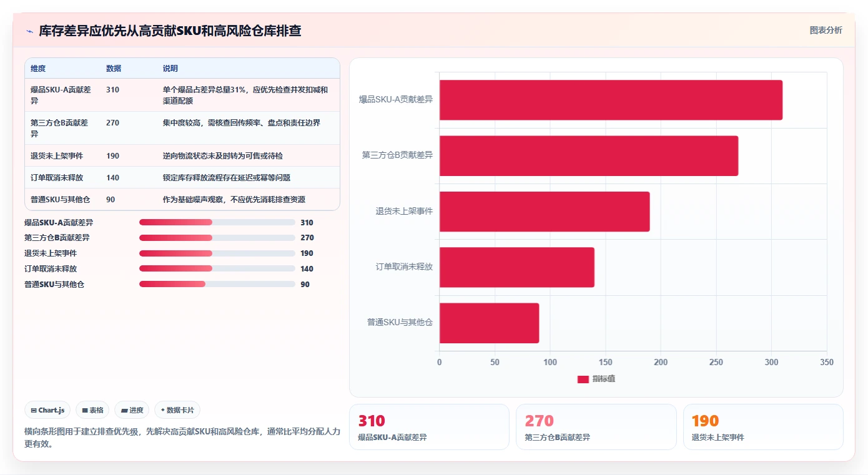Click the 爆品SKU-A贡献差异 progress bar

217,222
